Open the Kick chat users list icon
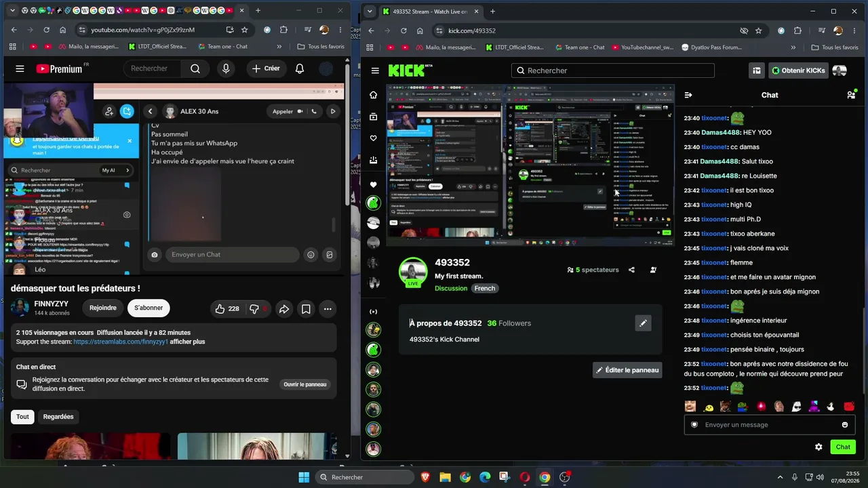The width and height of the screenshot is (868, 488). coord(851,95)
